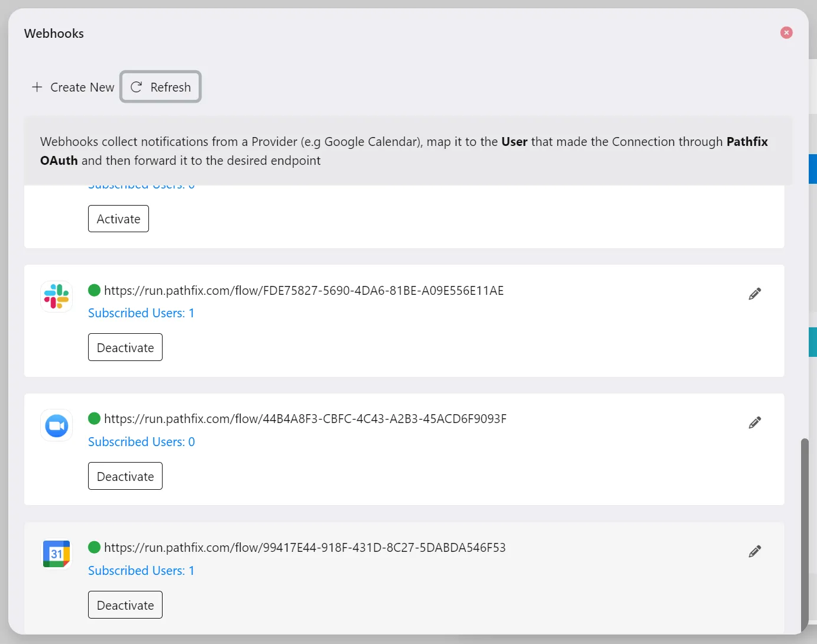Click green status dot of Google Calendar webhook

pos(94,547)
